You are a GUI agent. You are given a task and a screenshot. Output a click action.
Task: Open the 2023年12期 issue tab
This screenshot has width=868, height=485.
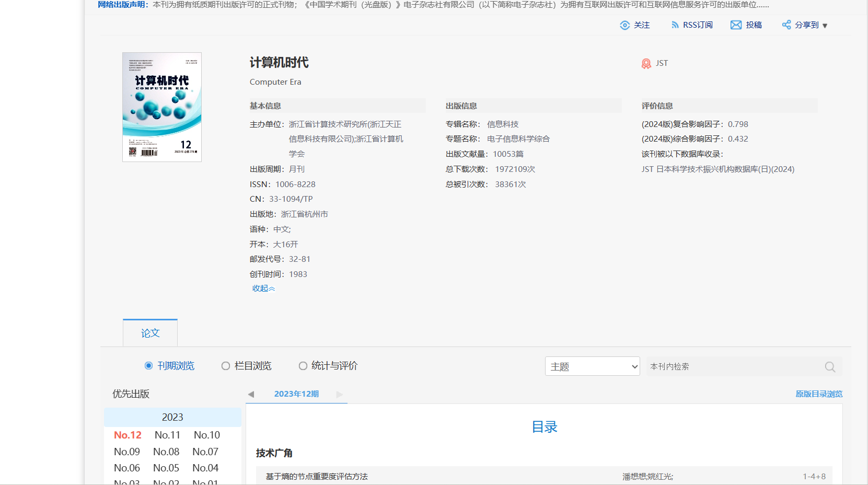296,394
